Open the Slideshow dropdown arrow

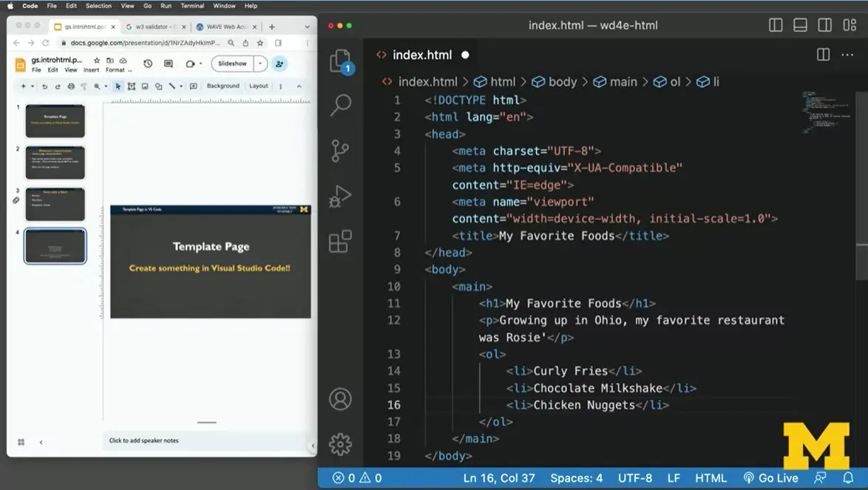pyautogui.click(x=260, y=64)
